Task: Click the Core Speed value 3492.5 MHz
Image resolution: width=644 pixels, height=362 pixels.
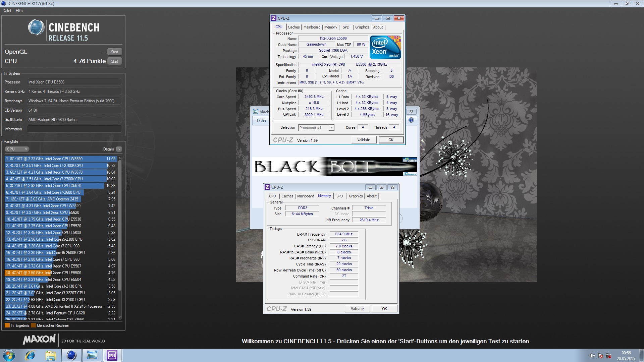Action: 314,97
